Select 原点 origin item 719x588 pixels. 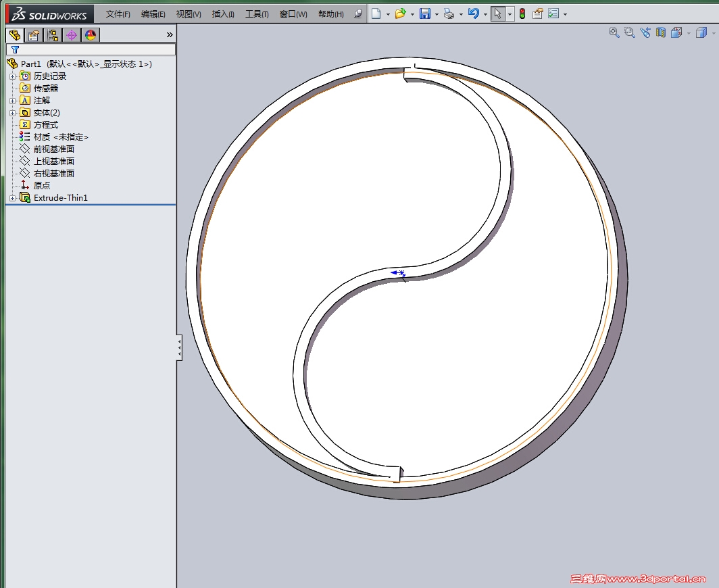tap(35, 185)
